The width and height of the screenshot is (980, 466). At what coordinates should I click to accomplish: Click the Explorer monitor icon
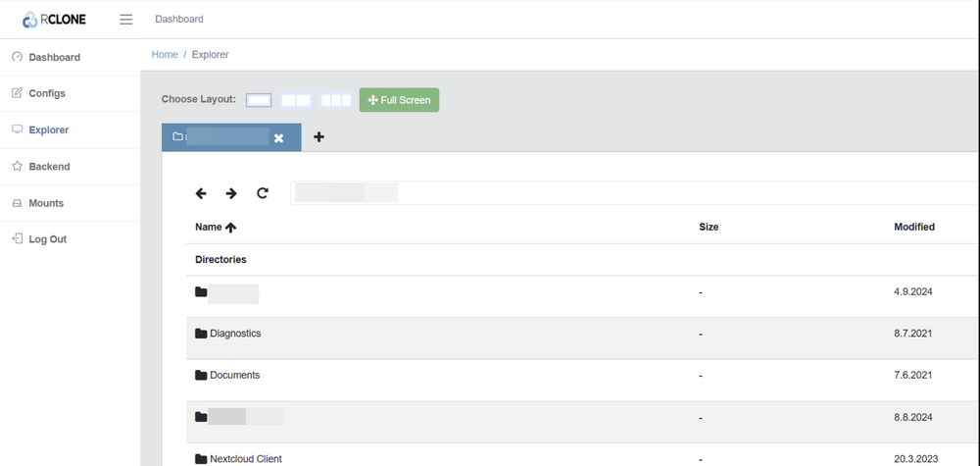(18, 129)
